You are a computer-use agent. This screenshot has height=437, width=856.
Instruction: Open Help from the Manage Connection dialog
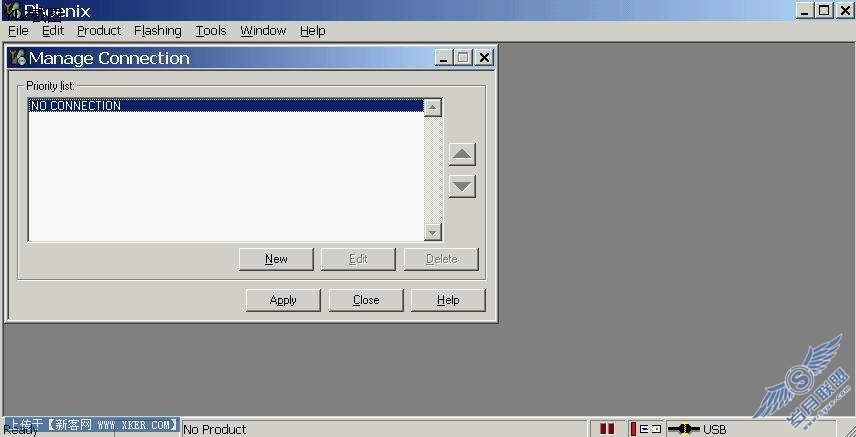[448, 300]
